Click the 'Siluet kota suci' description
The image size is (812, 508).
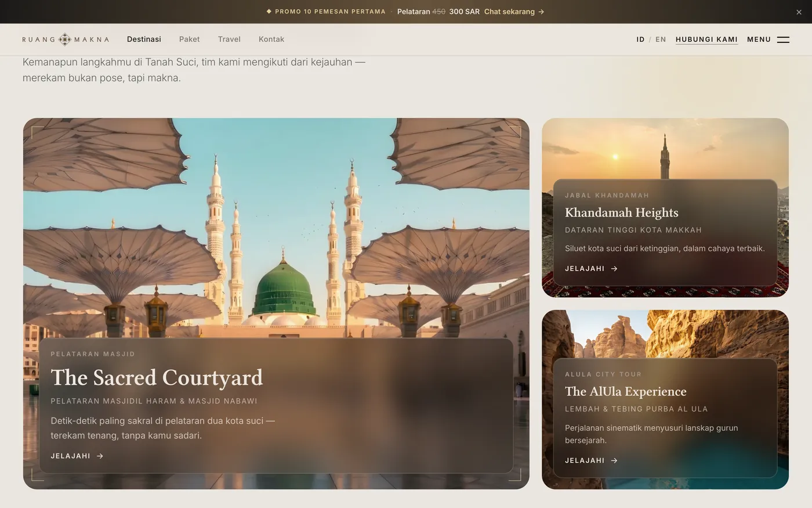665,248
